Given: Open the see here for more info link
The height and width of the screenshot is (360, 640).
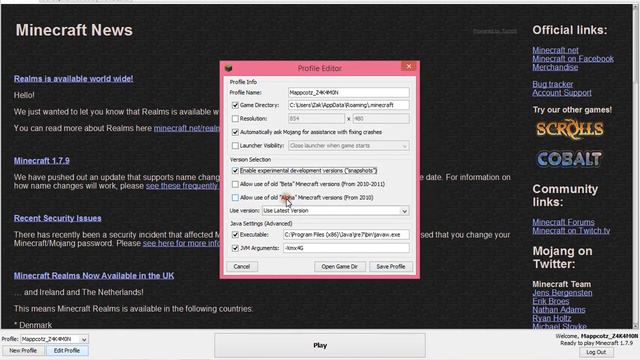Looking at the screenshot, I should 181,244.
